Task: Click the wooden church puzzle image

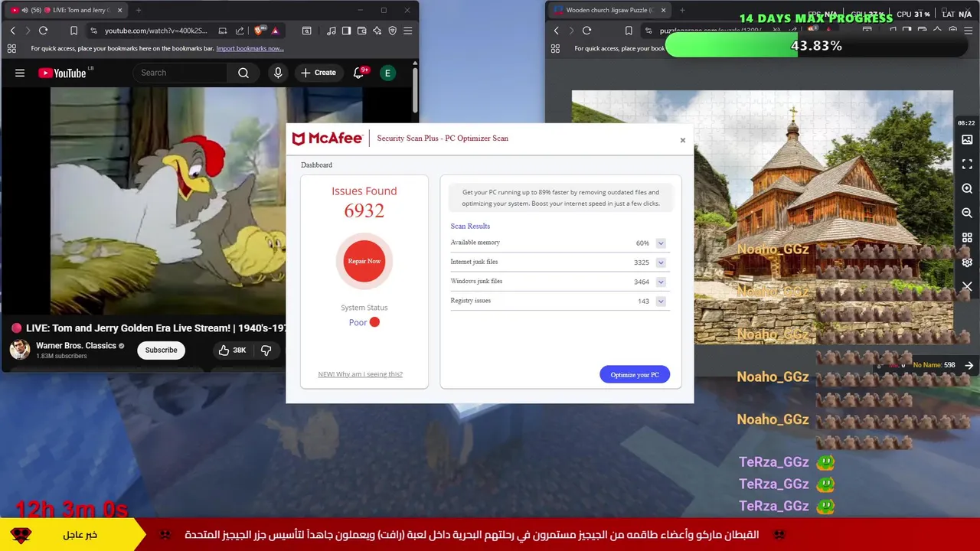Action: (763, 217)
